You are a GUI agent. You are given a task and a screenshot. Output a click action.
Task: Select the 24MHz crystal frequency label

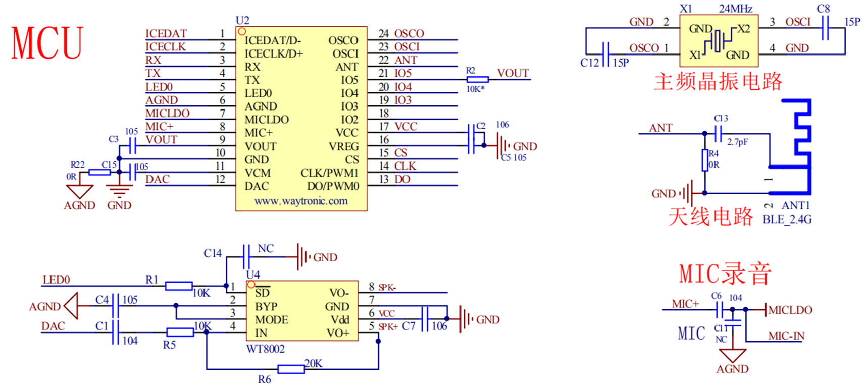click(736, 9)
